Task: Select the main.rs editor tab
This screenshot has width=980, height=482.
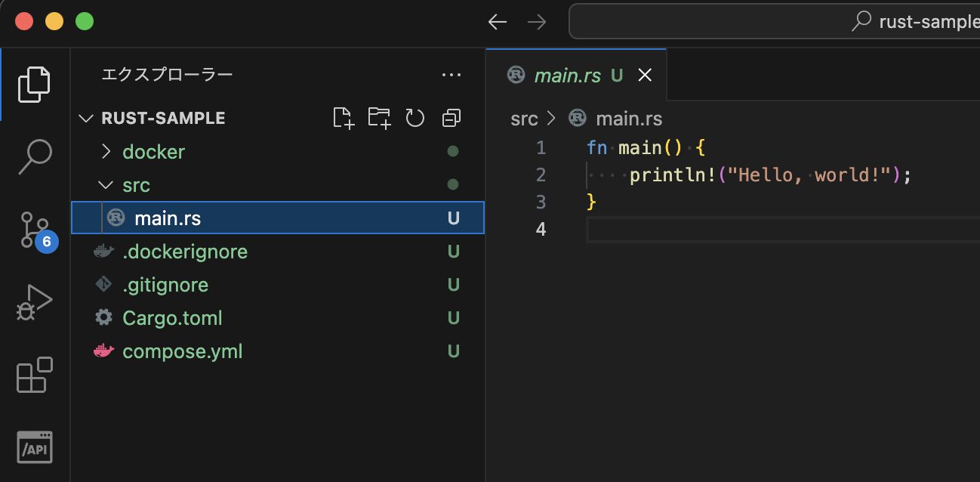Action: [567, 75]
